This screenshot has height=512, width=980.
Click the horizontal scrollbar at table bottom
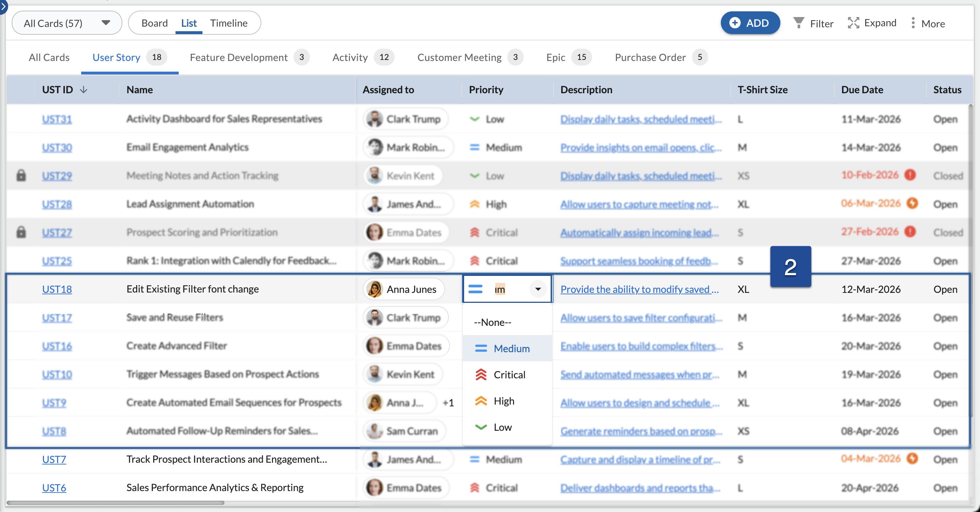pos(116,502)
